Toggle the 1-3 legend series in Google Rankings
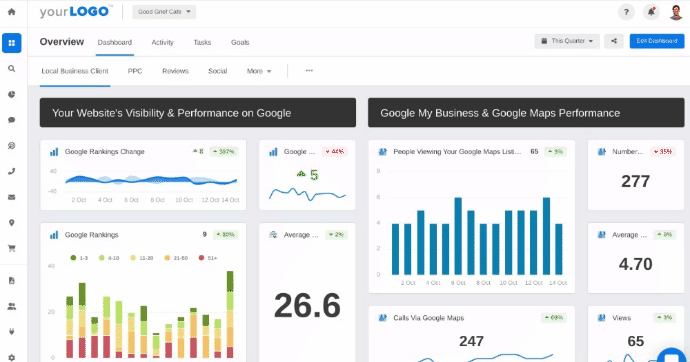Image resolution: width=690 pixels, height=362 pixels. click(x=79, y=258)
